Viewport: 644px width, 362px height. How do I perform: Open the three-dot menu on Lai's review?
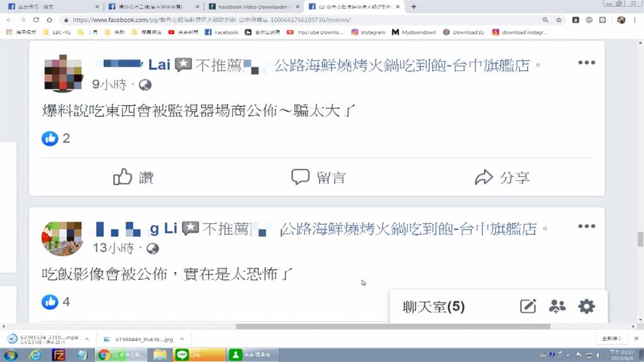[x=587, y=62]
